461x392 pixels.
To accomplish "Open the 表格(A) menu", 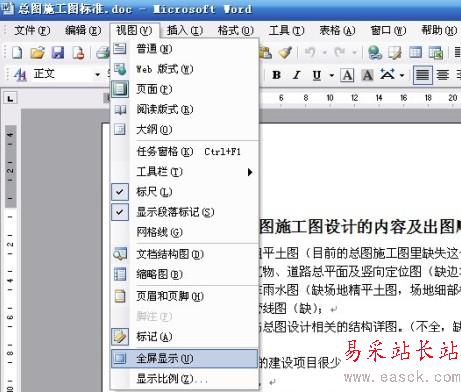I will (x=337, y=31).
